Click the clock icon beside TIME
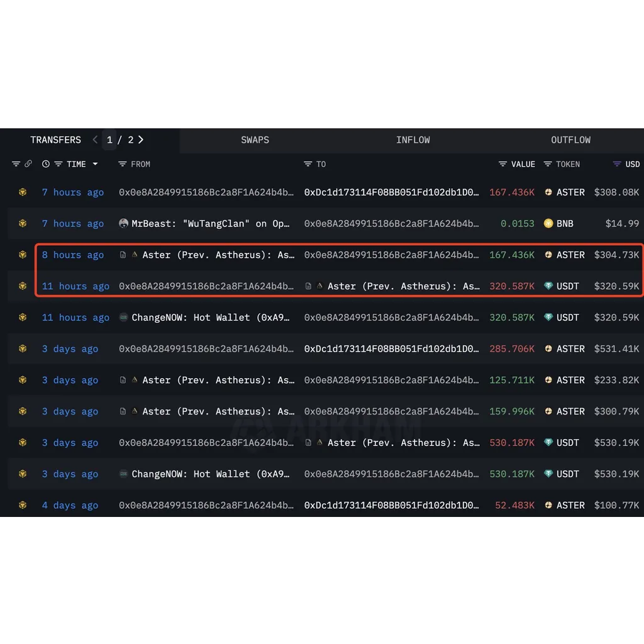This screenshot has height=644, width=644. pyautogui.click(x=45, y=164)
